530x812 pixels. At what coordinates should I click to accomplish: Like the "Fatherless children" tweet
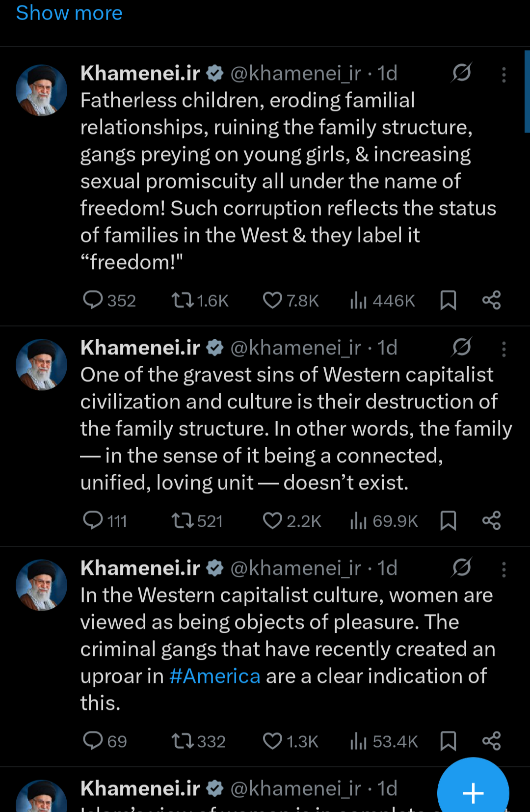tap(272, 300)
